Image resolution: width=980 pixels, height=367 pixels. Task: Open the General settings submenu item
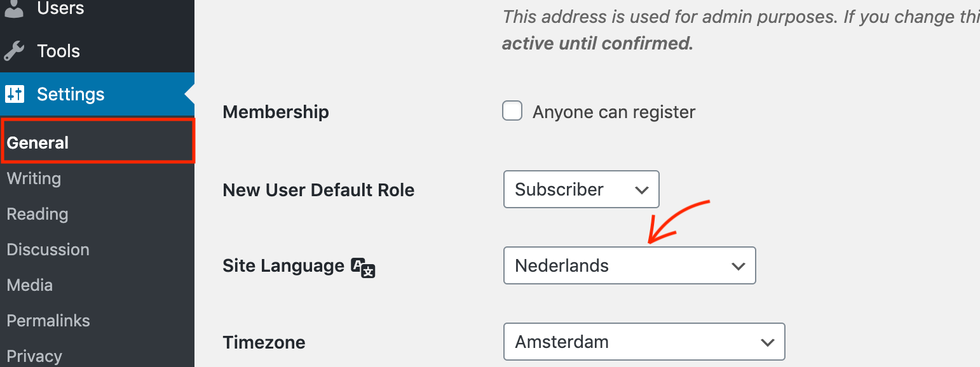(x=38, y=143)
